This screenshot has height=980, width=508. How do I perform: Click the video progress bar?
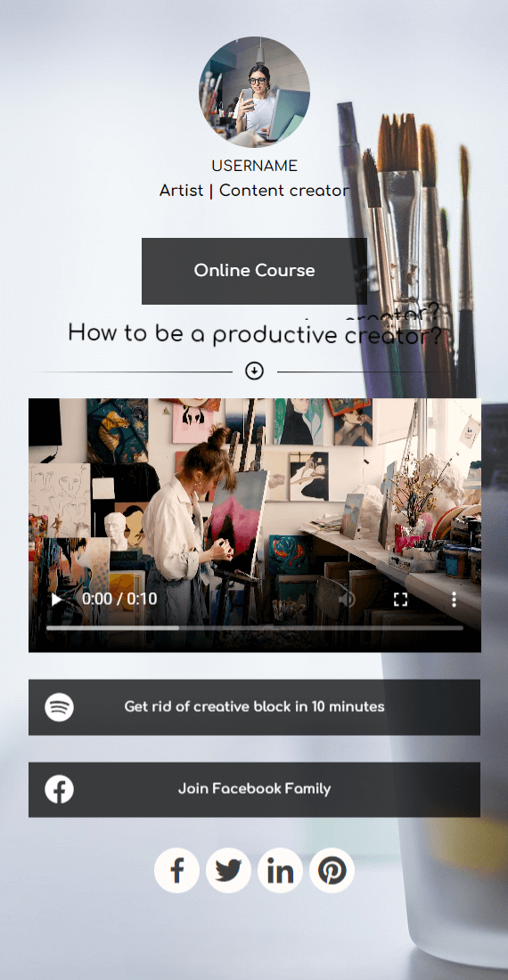[254, 627]
